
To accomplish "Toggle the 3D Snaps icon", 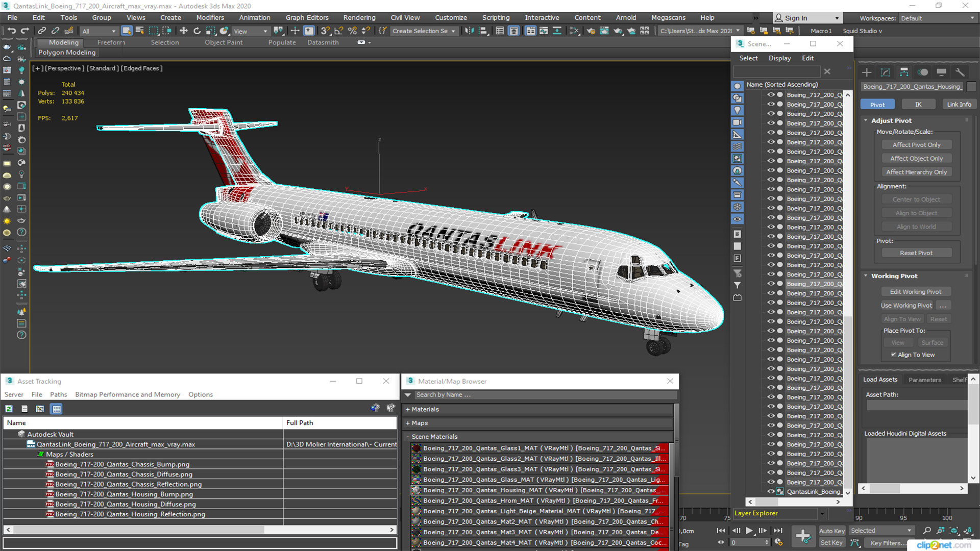I will (x=325, y=31).
